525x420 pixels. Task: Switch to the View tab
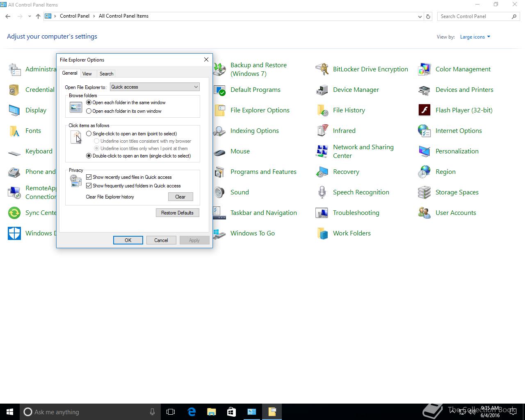(x=87, y=74)
